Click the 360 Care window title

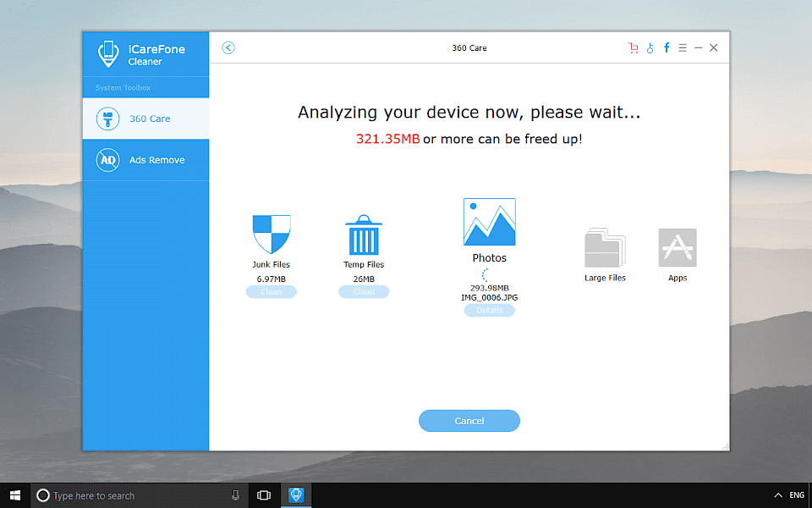(469, 47)
